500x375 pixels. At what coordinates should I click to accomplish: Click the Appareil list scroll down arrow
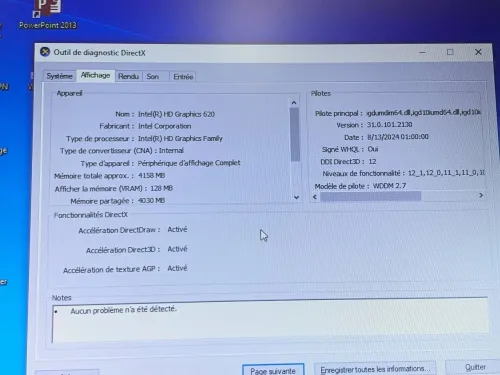(296, 197)
